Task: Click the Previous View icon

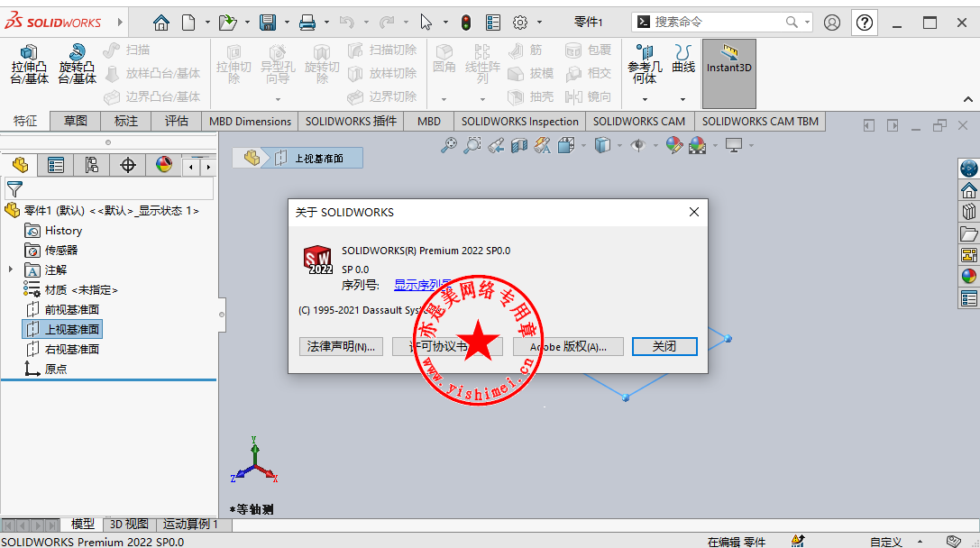Action: (x=496, y=146)
